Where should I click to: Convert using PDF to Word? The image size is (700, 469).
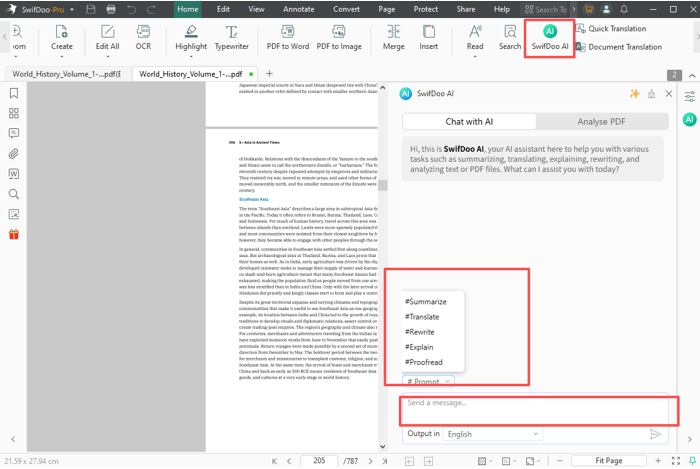[288, 38]
